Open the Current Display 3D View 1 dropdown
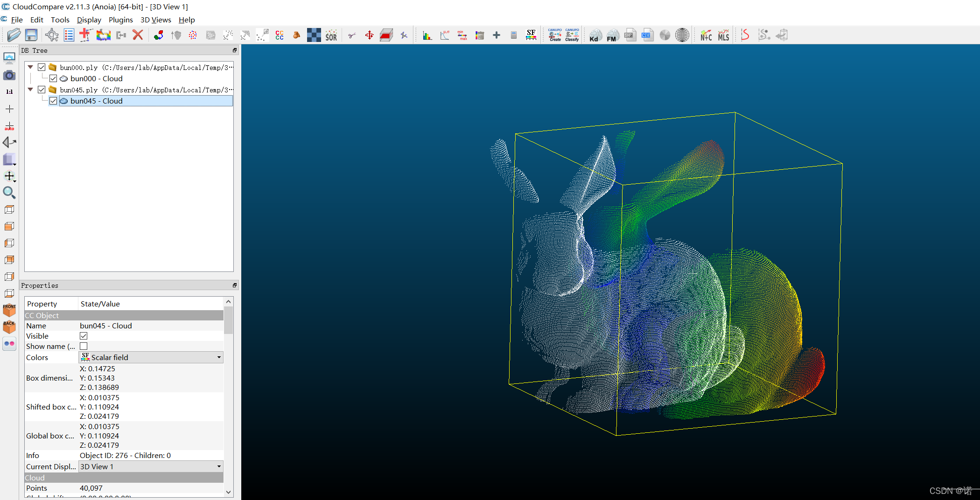Screen dimensions: 980x500 coord(151,466)
